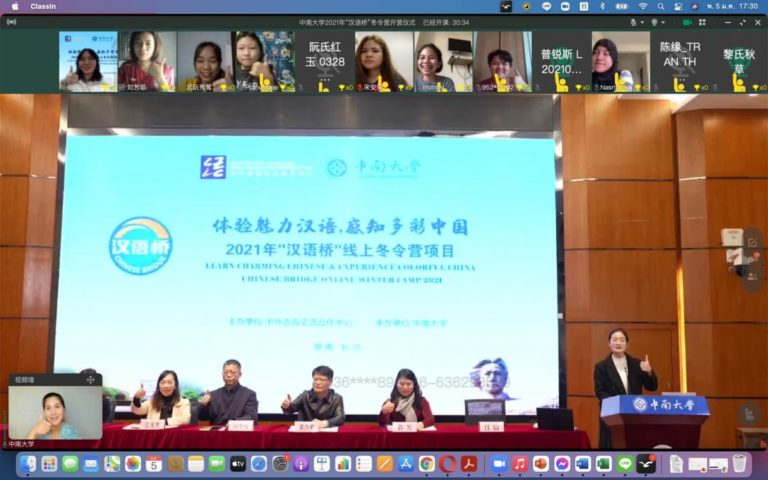This screenshot has height=480, width=768.
Task: Open the members list icon on the right toolbar
Action: coord(752,277)
